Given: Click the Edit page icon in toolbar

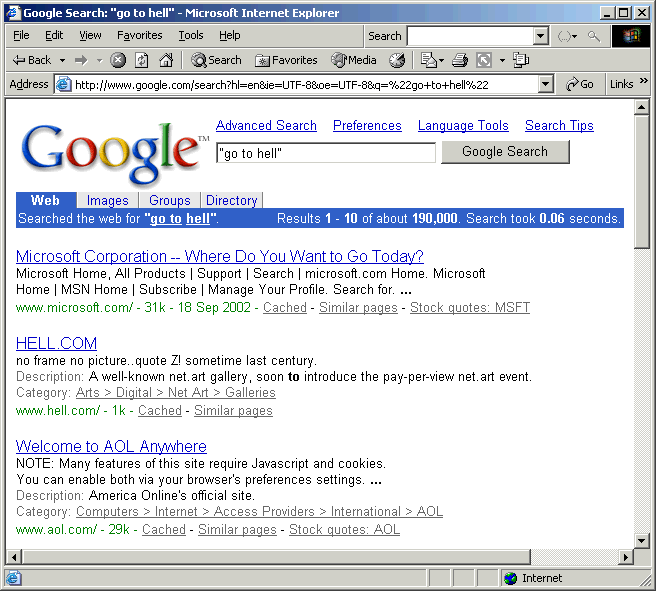Looking at the screenshot, I should coord(484,60).
